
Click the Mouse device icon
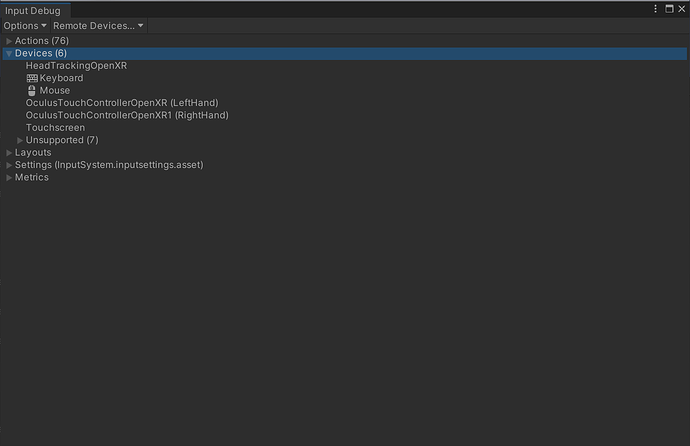32,90
